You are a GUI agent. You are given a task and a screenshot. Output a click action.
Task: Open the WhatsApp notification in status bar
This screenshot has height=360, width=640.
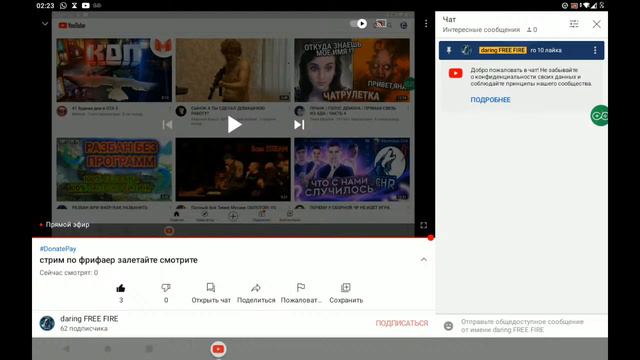pos(63,6)
